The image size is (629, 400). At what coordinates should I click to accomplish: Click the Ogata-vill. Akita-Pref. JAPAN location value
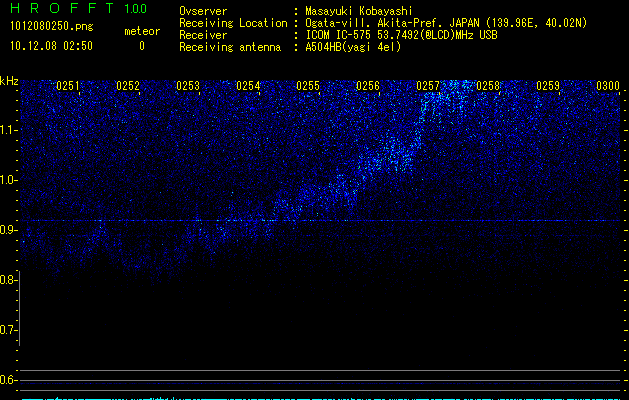[446, 23]
